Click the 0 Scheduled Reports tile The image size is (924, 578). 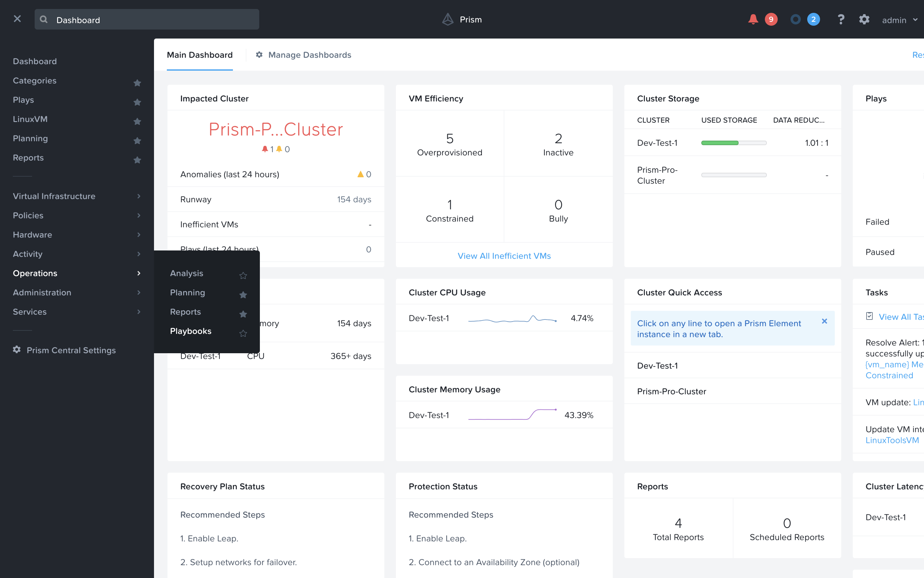[x=787, y=528]
